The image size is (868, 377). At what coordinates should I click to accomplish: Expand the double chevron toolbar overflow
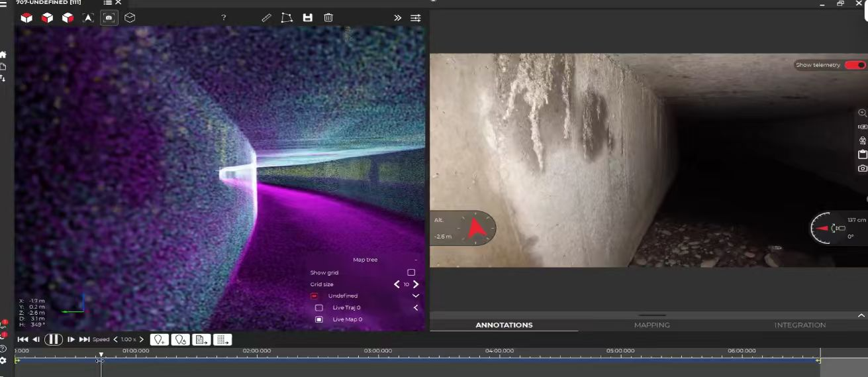(x=397, y=18)
